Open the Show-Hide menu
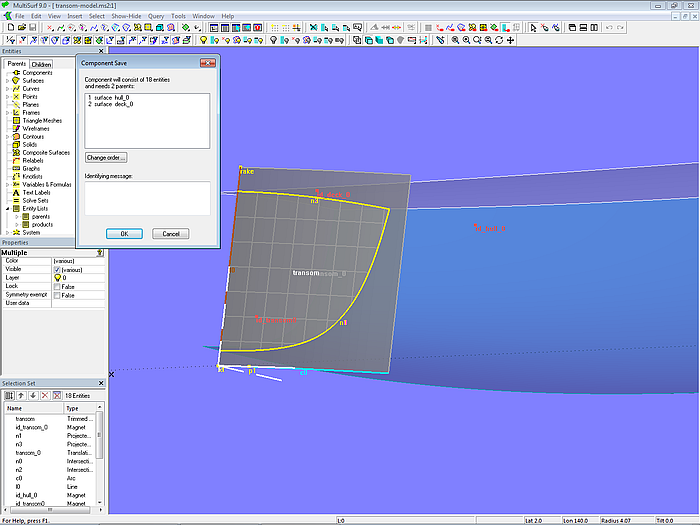Screen dimensions: 700x525 (126, 17)
